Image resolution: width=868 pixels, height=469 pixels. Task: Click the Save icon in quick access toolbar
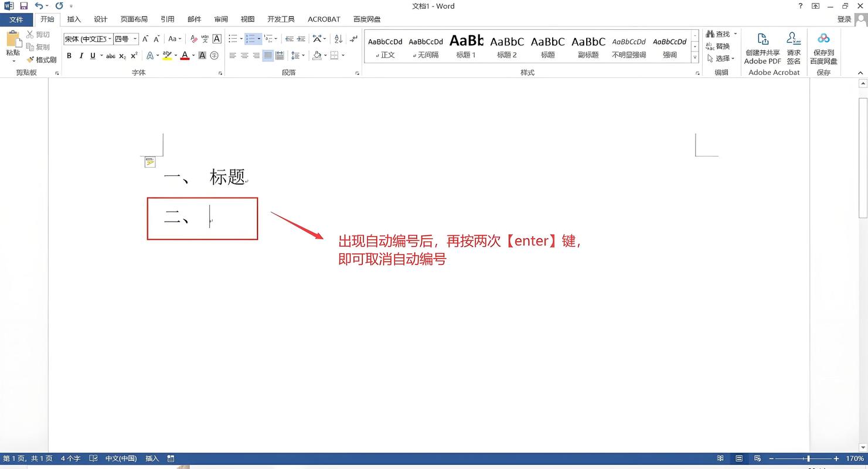click(24, 6)
